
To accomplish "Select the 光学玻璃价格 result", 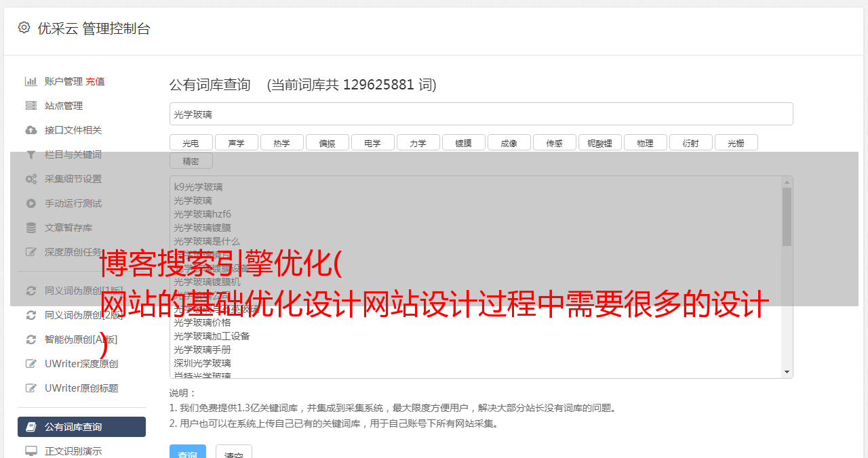I will tap(202, 322).
